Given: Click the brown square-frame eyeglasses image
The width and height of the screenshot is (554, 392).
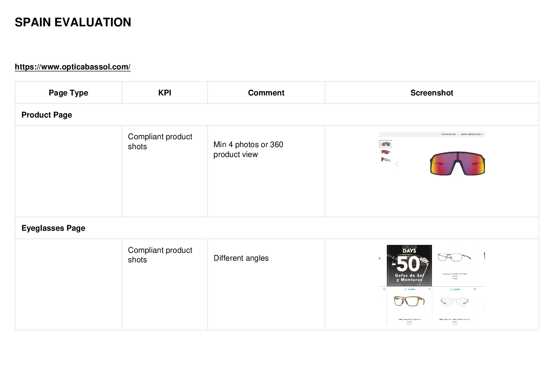Looking at the screenshot, I should (x=409, y=301).
